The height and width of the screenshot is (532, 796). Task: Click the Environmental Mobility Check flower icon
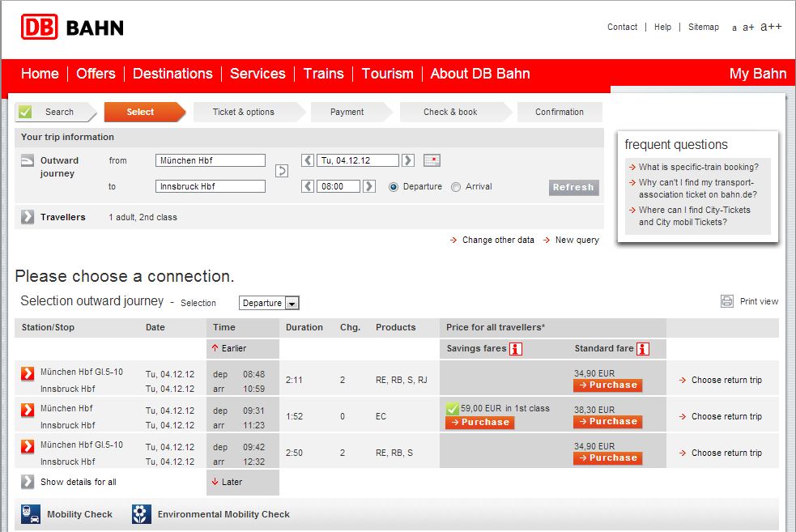142,513
